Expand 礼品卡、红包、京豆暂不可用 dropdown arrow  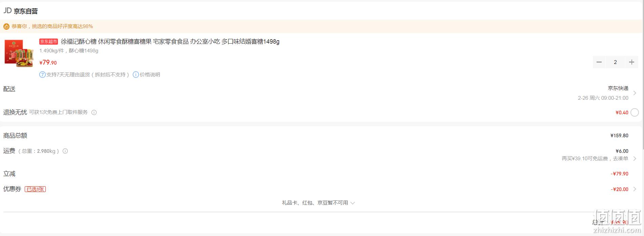[353, 203]
